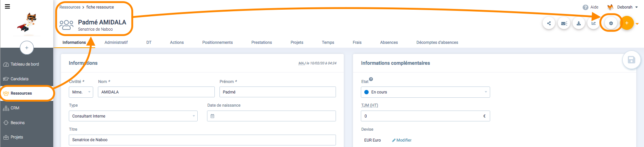
Task: Click the fiche ressource breadcrumb text
Action: pos(100,7)
